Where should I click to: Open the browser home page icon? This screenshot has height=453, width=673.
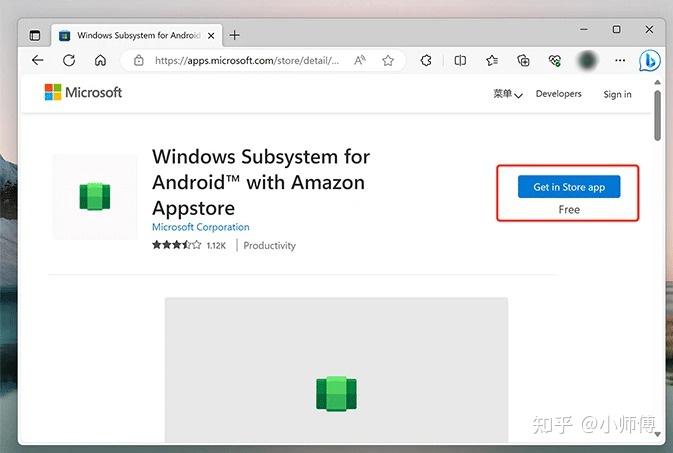click(x=100, y=61)
